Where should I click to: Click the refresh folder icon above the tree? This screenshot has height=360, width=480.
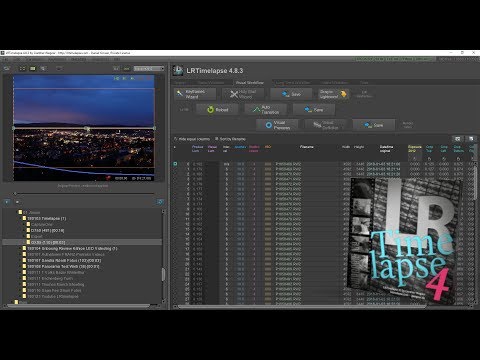click(x=160, y=202)
